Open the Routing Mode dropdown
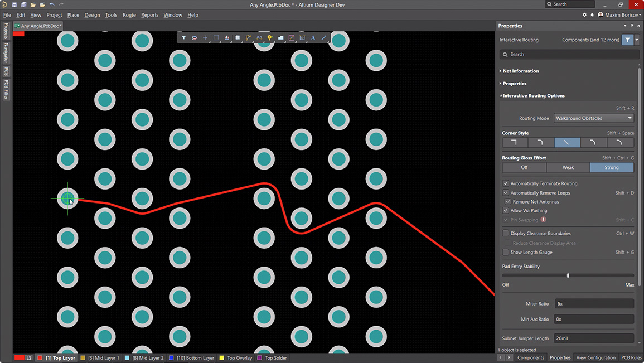Screen dimensions: 644x363 tap(593, 118)
